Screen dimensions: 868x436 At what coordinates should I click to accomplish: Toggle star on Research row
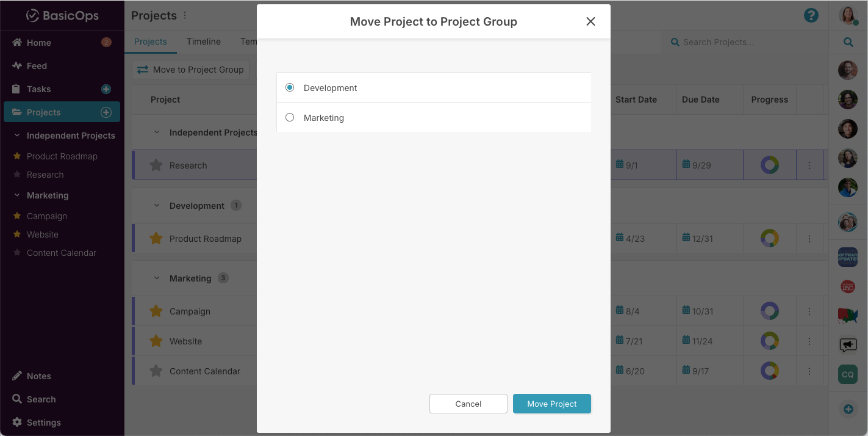click(156, 165)
